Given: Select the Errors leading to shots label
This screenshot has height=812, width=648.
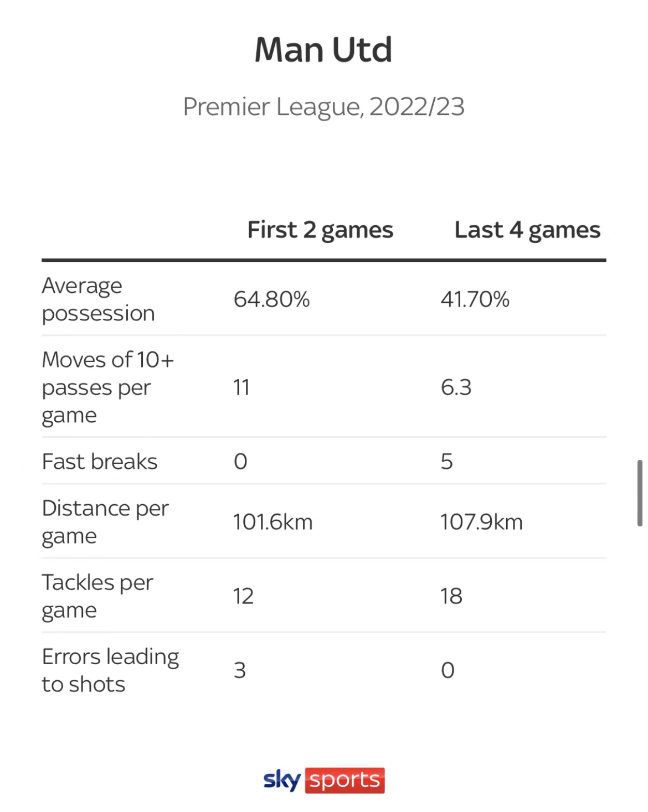Looking at the screenshot, I should point(110,670).
